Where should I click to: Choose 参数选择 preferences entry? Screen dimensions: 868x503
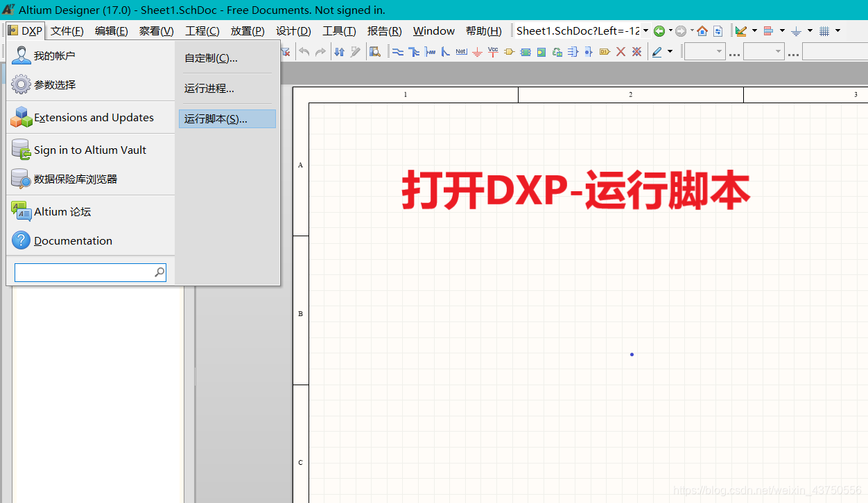[x=91, y=85]
